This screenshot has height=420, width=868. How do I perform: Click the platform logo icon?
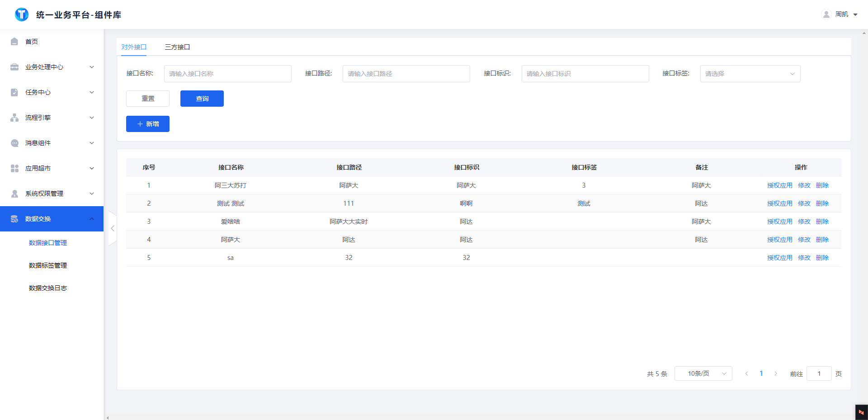tap(22, 14)
